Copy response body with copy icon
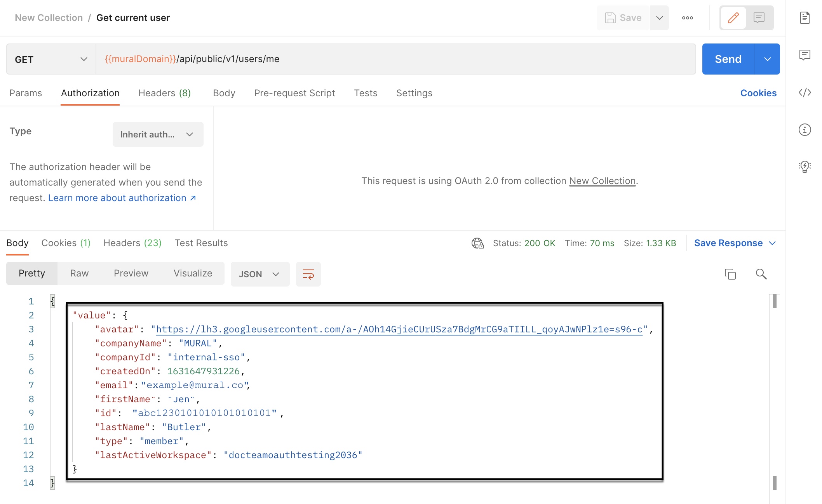The image size is (822, 504). tap(730, 274)
